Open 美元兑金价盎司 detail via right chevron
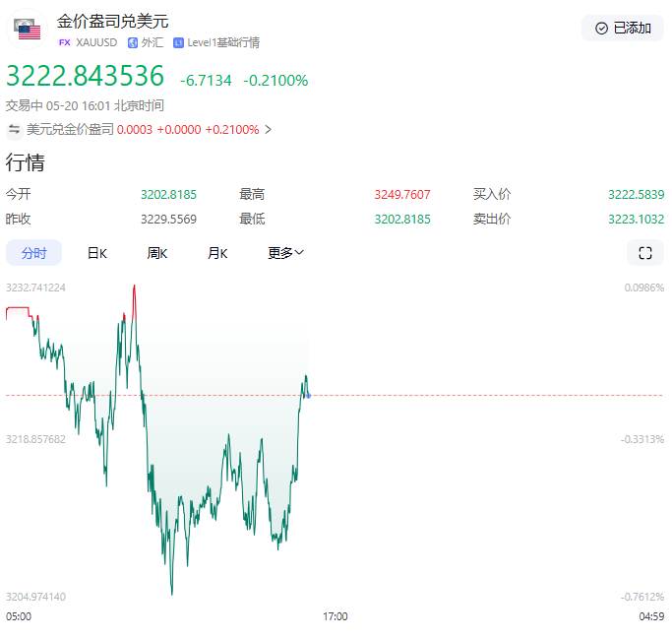This screenshot has height=639, width=672. 269,129
